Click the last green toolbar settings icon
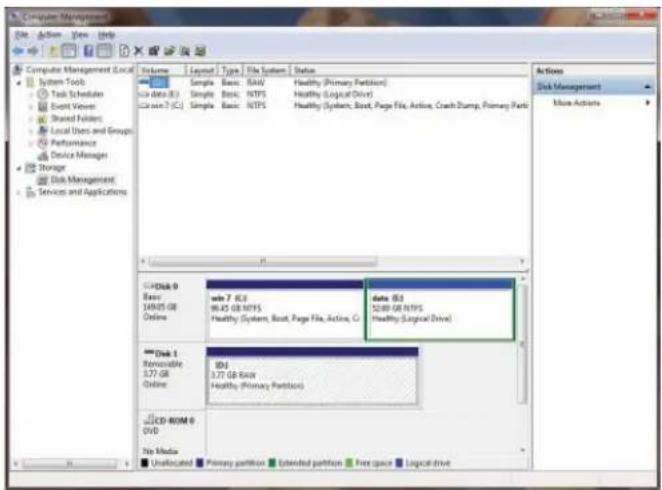 pos(200,51)
